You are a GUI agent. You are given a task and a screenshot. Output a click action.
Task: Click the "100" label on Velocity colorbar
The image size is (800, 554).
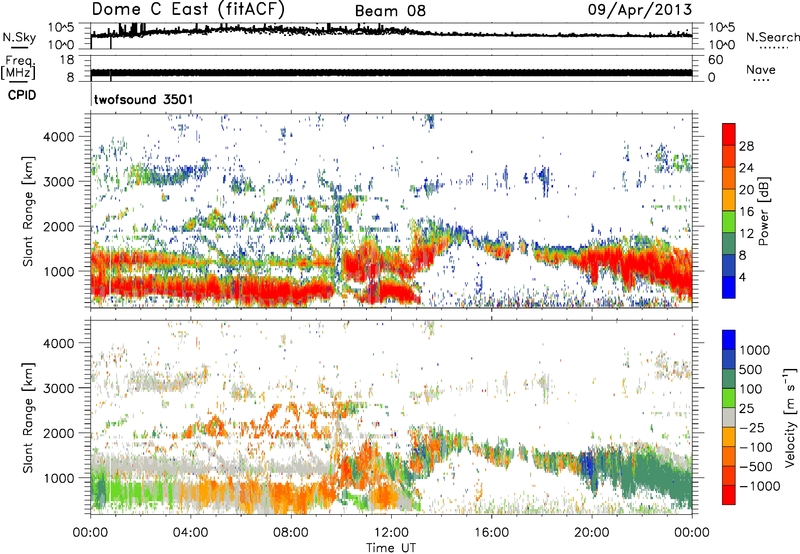click(751, 389)
